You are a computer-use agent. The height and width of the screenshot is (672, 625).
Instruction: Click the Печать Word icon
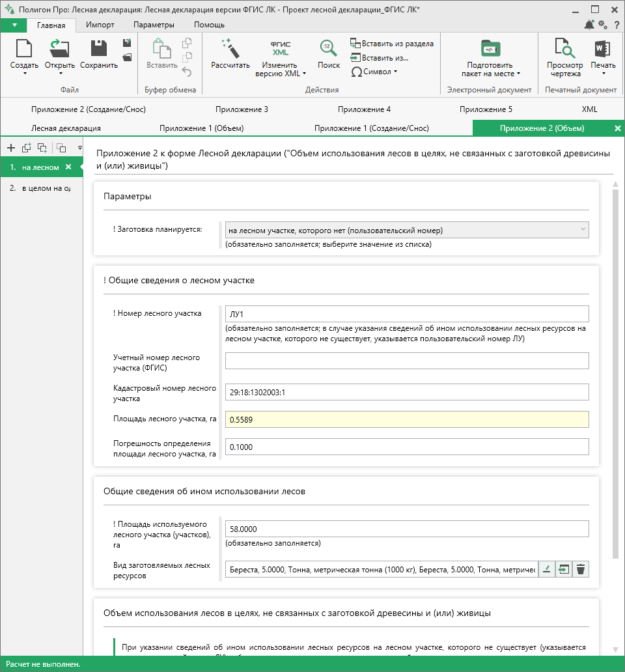(603, 48)
